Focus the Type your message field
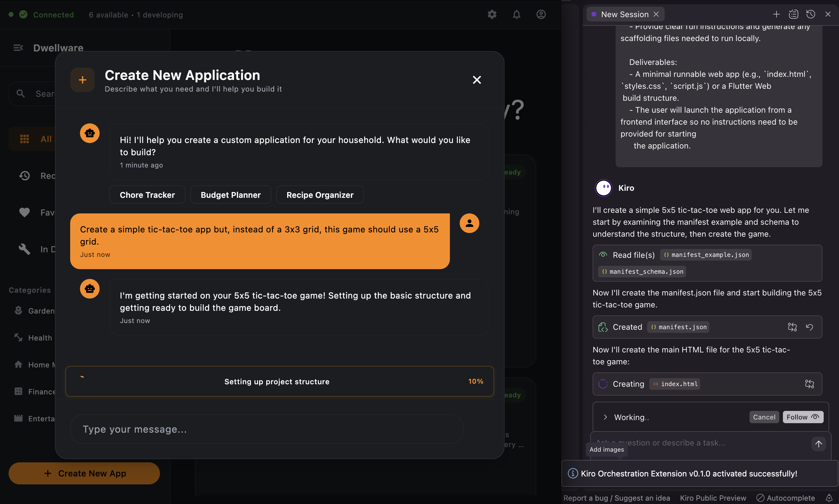 [x=266, y=429]
